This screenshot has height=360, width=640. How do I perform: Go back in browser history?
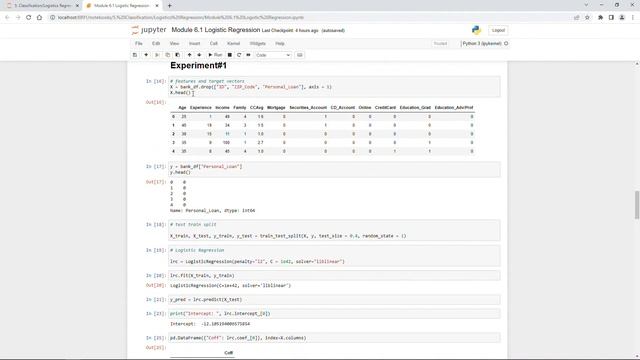coord(7,18)
